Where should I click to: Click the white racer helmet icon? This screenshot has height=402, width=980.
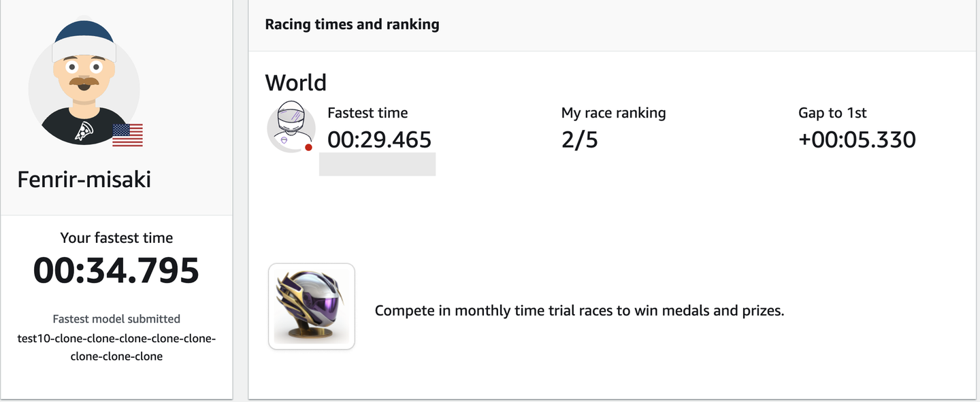(x=291, y=124)
